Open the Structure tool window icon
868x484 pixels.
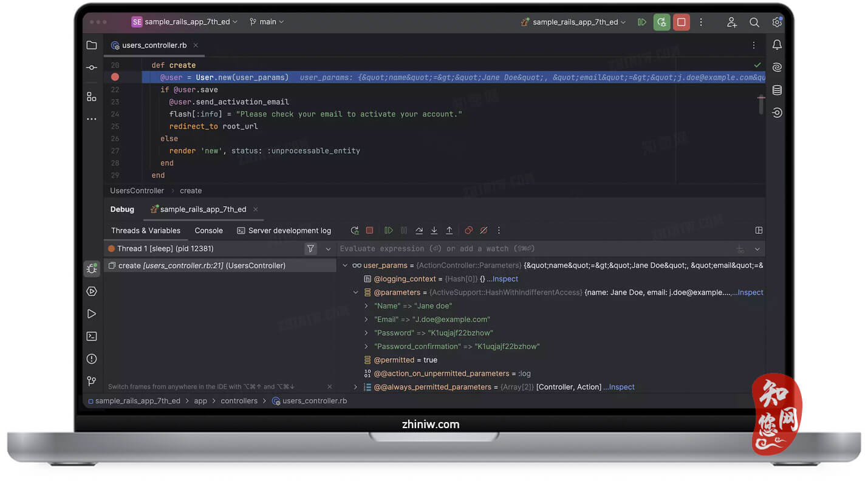click(x=92, y=97)
